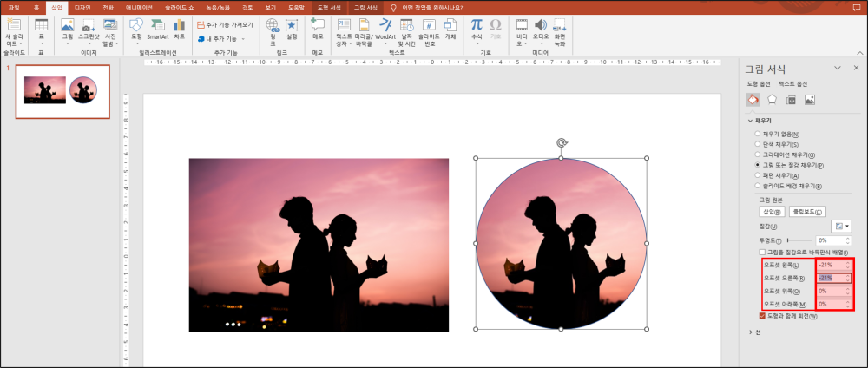Select slide 1 thumbnail
Screen dimensions: 868x368
(x=62, y=91)
